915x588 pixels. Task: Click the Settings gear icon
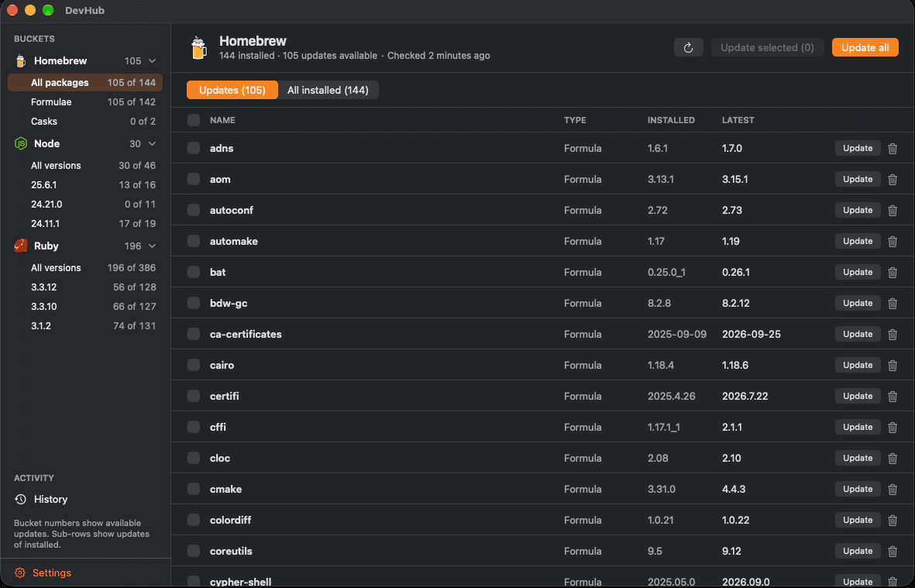coord(20,573)
